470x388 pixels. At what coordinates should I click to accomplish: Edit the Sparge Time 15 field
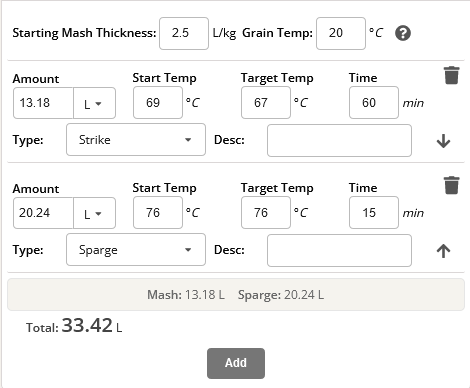click(374, 213)
